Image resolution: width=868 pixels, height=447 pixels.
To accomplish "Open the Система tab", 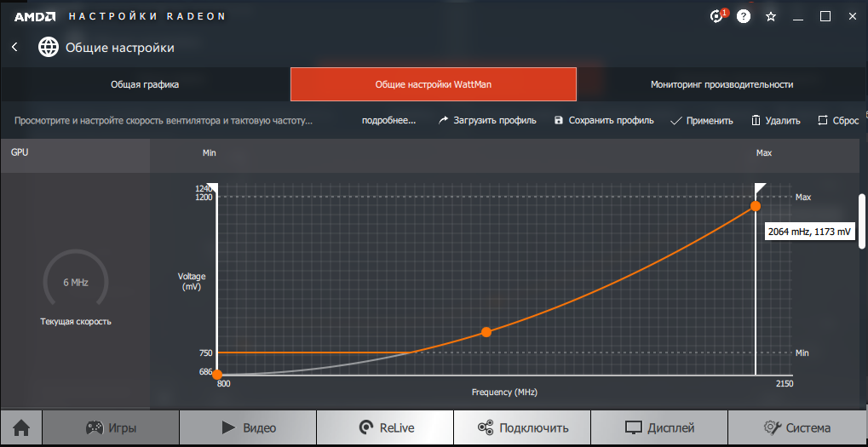I will pos(797,427).
